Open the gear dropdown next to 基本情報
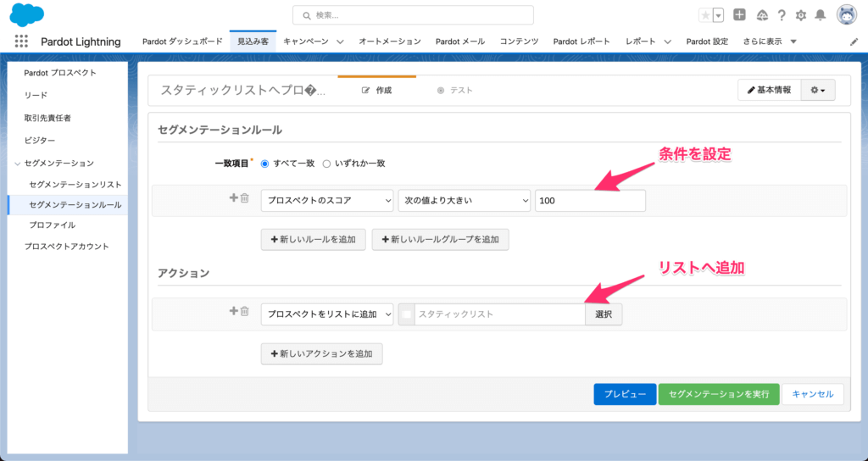The height and width of the screenshot is (461, 868). pyautogui.click(x=818, y=90)
